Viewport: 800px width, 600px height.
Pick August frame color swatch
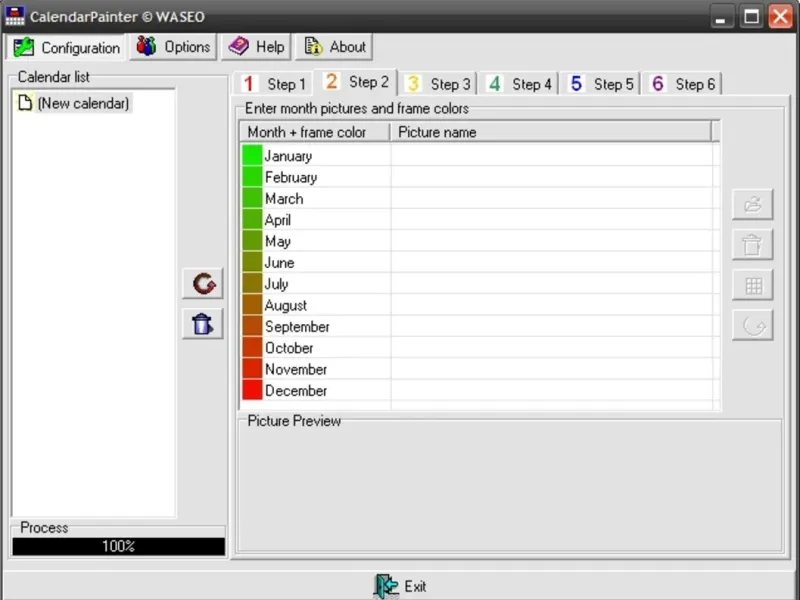click(x=252, y=305)
